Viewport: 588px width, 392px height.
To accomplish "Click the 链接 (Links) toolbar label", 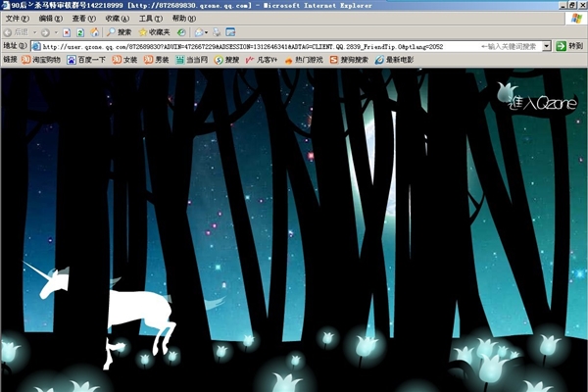I will click(x=10, y=59).
